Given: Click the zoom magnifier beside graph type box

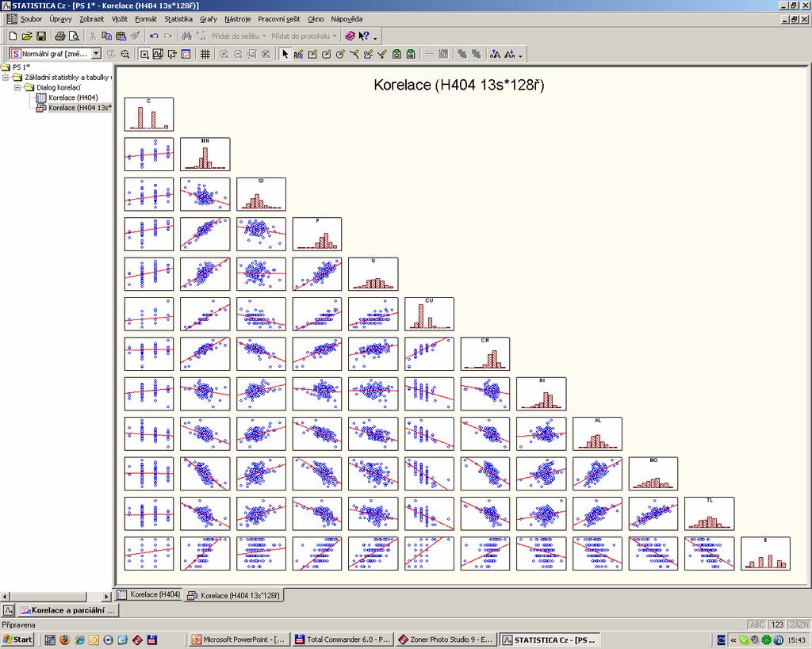Looking at the screenshot, I should (x=124, y=54).
